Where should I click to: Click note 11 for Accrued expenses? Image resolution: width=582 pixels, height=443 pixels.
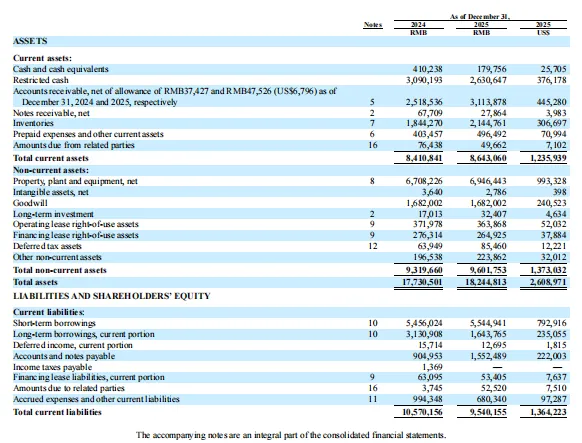click(x=373, y=399)
